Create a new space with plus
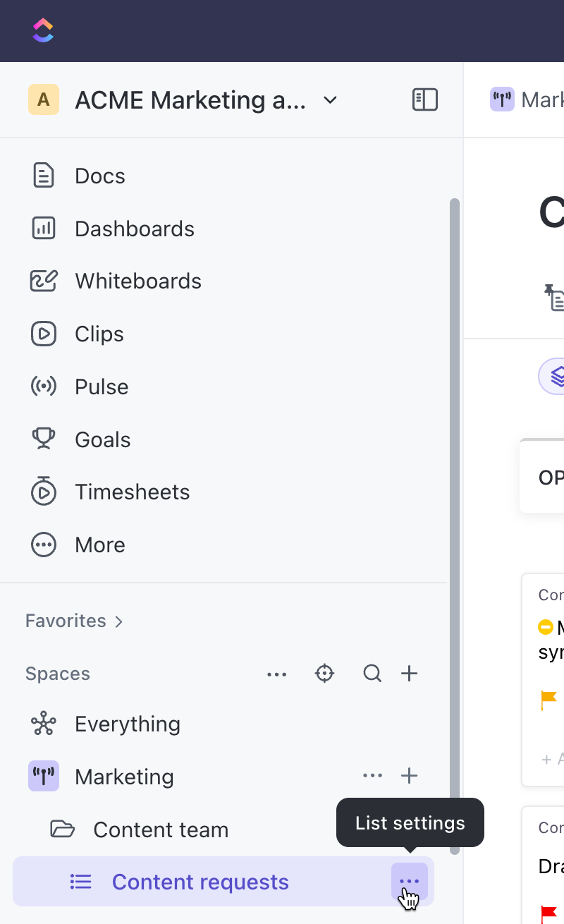564x924 pixels. (410, 674)
